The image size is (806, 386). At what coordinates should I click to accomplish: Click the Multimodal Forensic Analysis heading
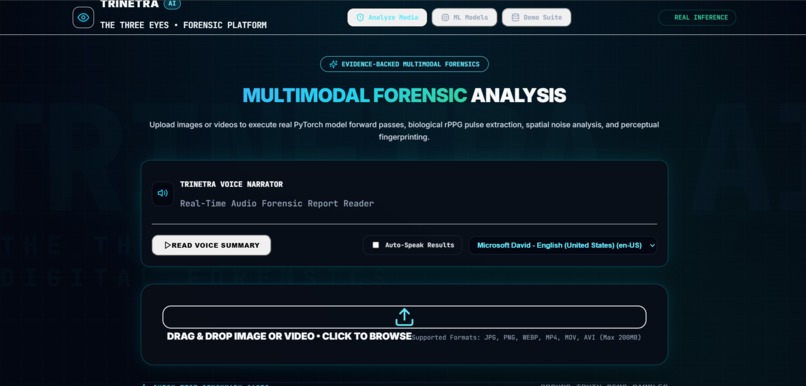click(404, 96)
